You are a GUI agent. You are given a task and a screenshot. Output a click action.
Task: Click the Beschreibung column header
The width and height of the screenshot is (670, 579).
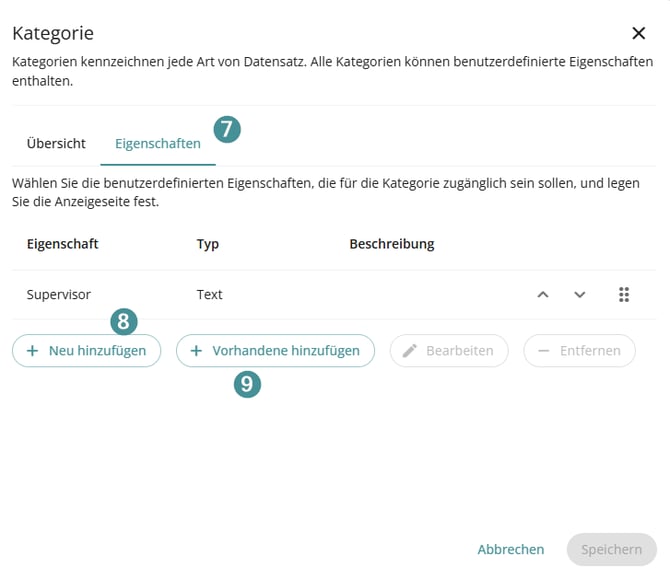coord(392,244)
